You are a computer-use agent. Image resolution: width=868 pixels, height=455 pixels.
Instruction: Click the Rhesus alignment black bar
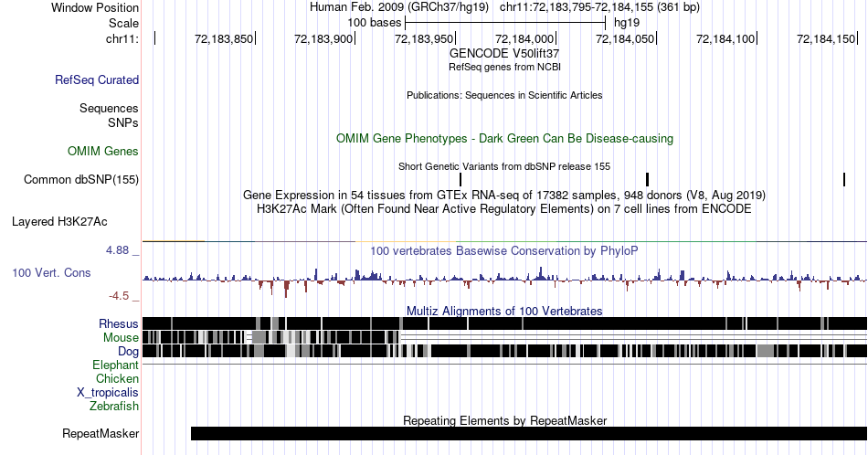pos(504,323)
